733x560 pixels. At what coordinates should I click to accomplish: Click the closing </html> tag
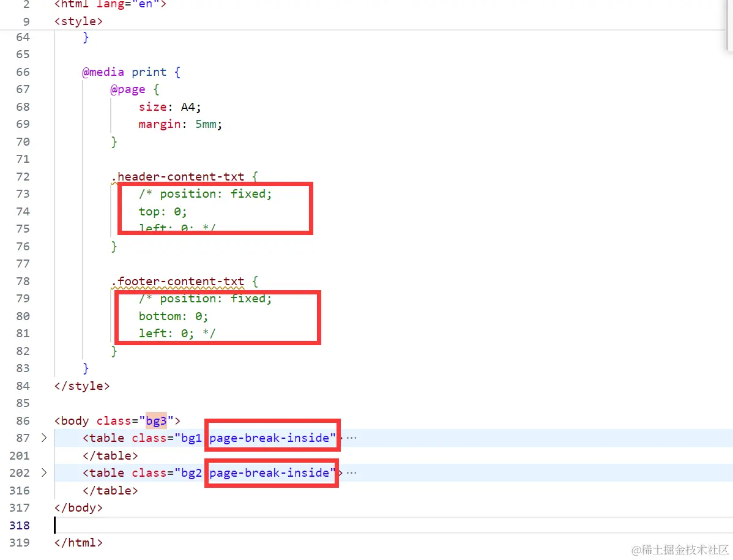coord(78,543)
